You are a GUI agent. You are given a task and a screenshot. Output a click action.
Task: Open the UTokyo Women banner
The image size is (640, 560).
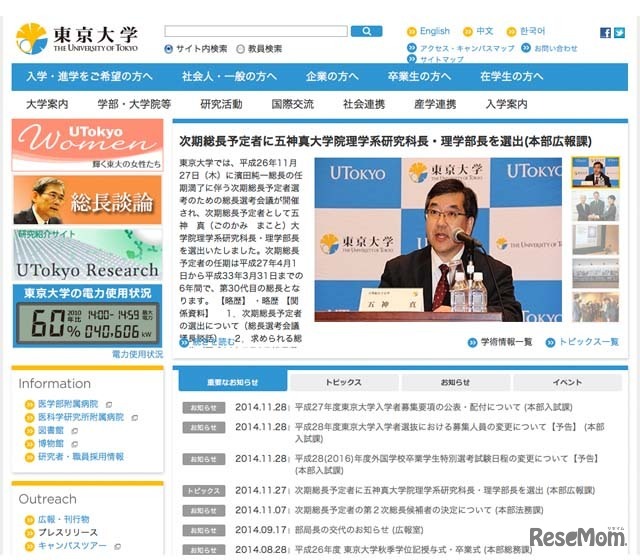87,145
